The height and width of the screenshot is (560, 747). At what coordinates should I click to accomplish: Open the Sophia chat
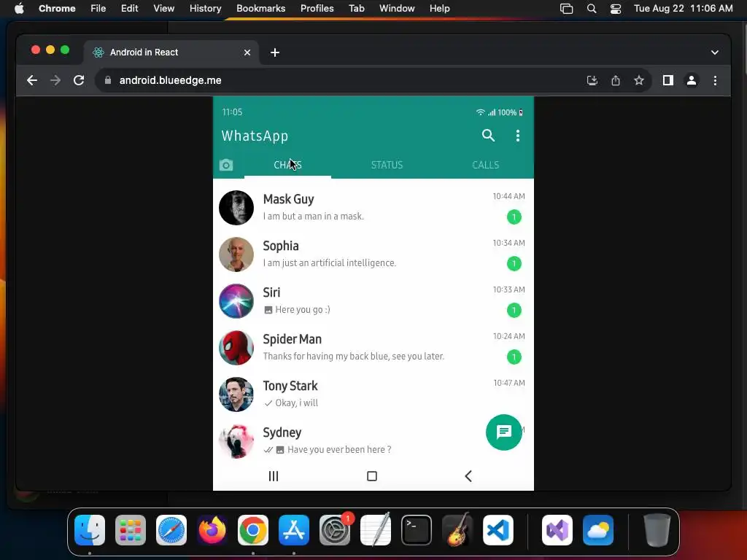tap(373, 254)
